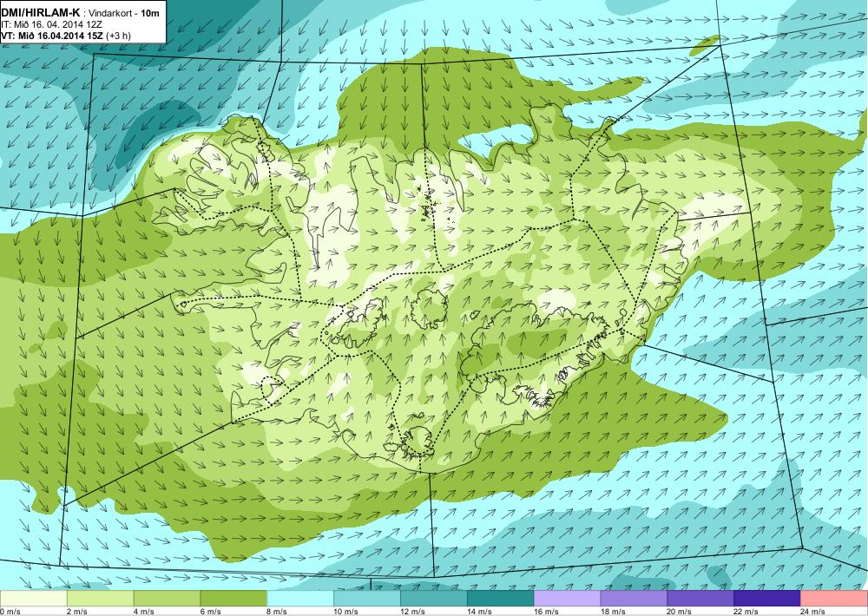Click the legend swatch between 0 and 2 m/s
Viewport: 868px width, 616px height.
tap(34, 599)
